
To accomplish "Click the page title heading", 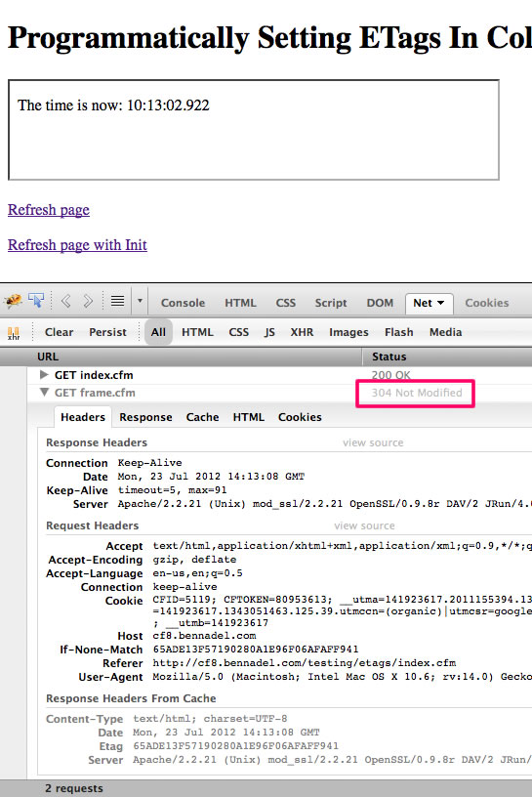I will click(x=269, y=38).
